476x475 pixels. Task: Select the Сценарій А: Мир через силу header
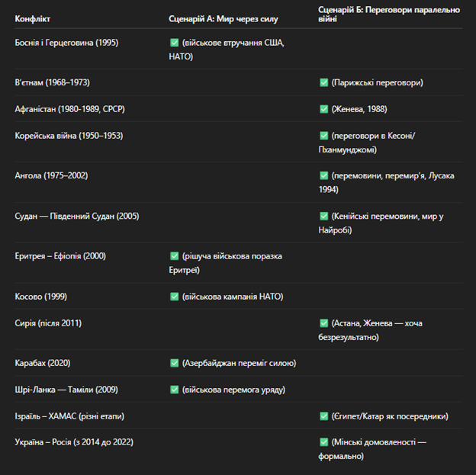coord(224,19)
